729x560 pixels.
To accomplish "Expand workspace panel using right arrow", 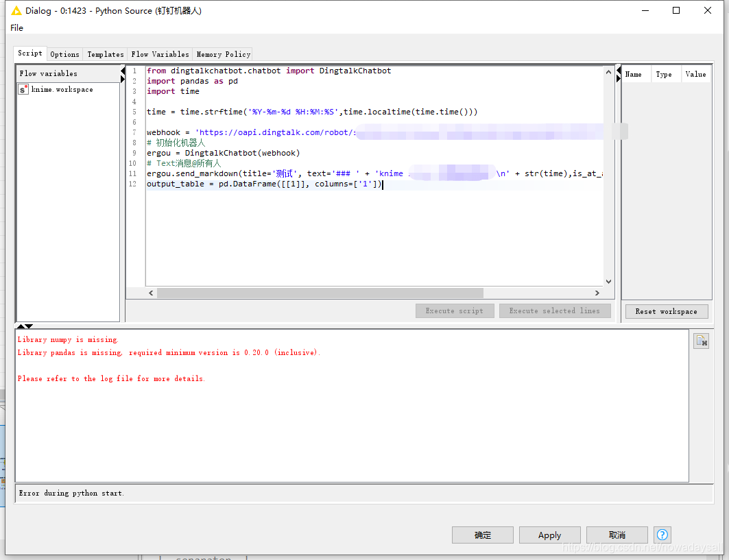I will coord(619,79).
